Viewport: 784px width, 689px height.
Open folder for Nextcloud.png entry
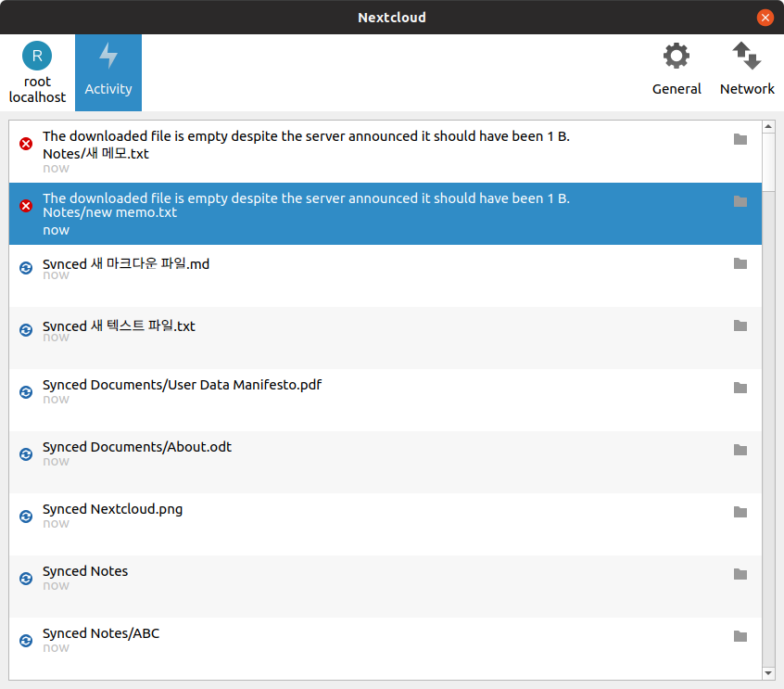[740, 511]
